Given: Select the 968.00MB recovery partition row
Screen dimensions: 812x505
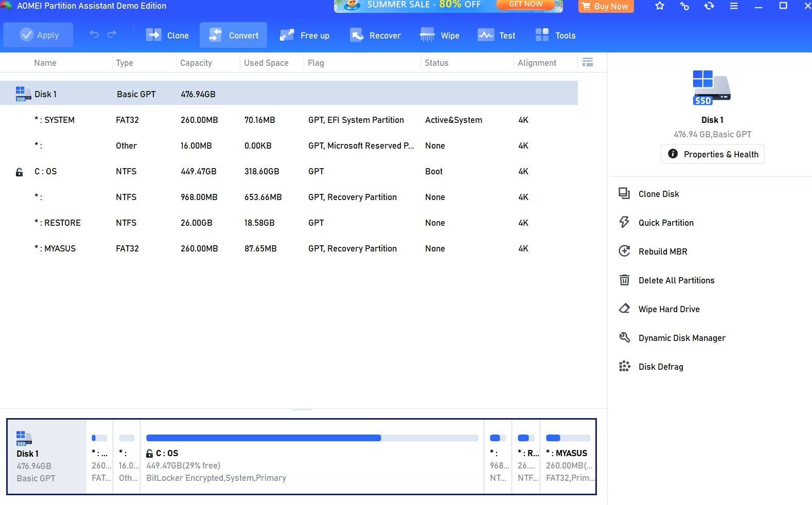Looking at the screenshot, I should click(289, 197).
